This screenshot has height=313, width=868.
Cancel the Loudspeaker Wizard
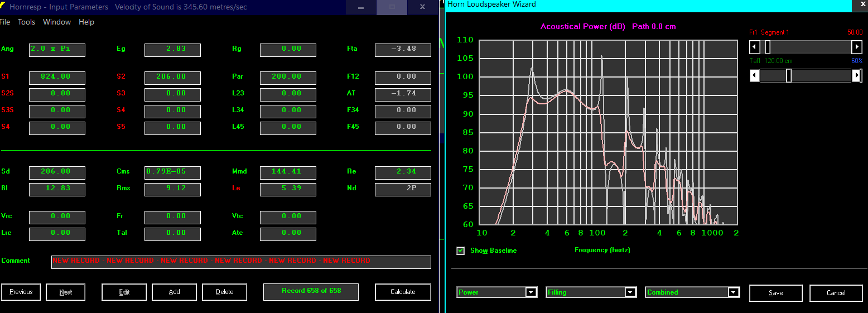coord(836,293)
